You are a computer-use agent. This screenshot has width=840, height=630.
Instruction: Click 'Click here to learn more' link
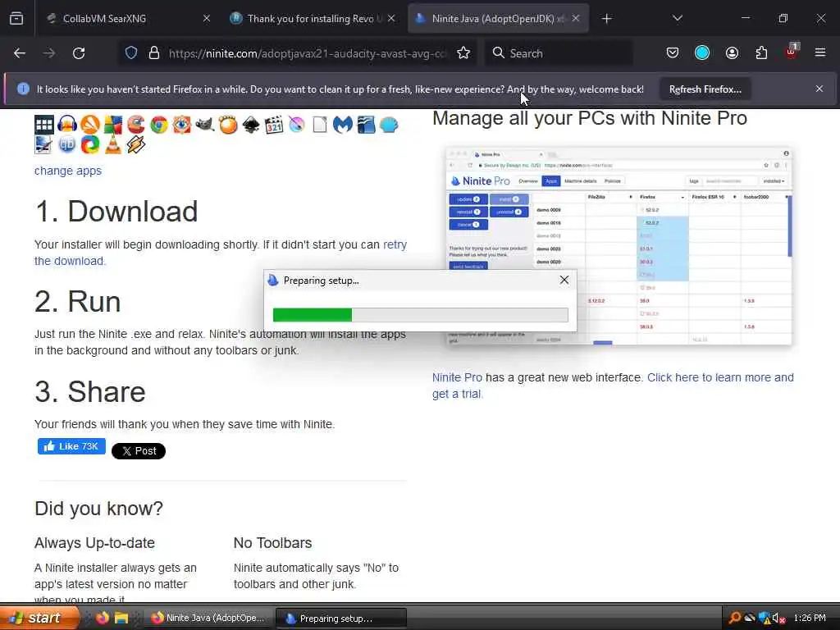click(x=613, y=386)
